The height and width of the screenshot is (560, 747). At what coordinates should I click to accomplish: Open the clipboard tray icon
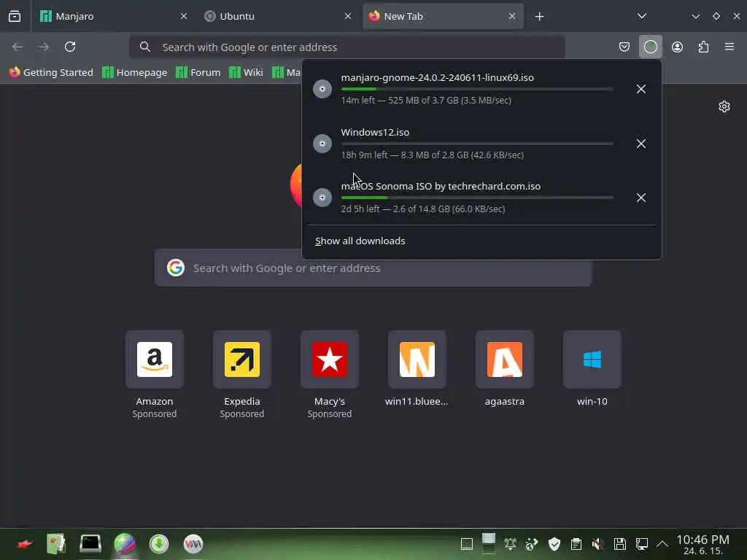576,544
